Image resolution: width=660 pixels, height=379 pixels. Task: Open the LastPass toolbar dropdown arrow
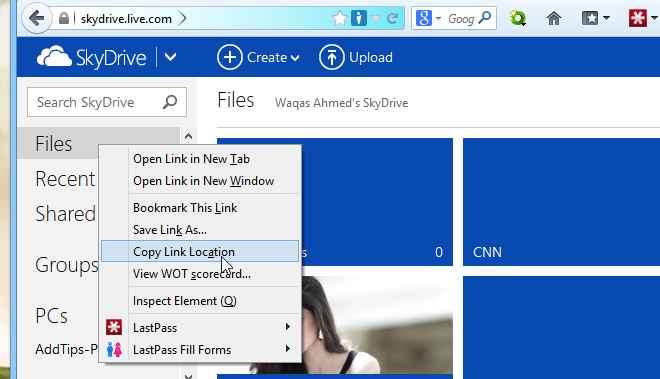point(654,18)
